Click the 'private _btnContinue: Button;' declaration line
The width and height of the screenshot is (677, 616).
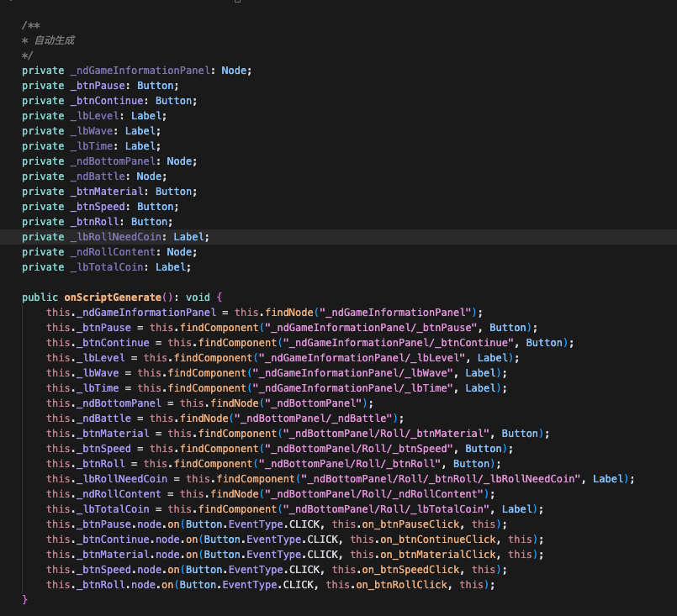(109, 101)
